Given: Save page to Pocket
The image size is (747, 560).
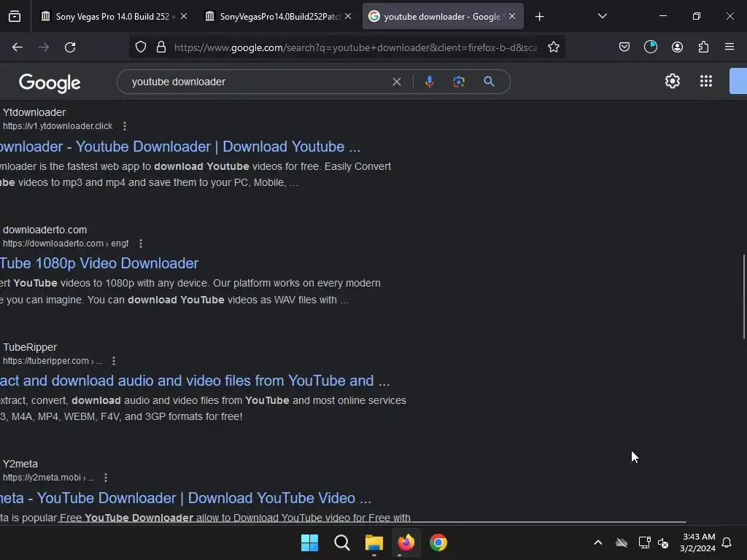Looking at the screenshot, I should coord(624,47).
